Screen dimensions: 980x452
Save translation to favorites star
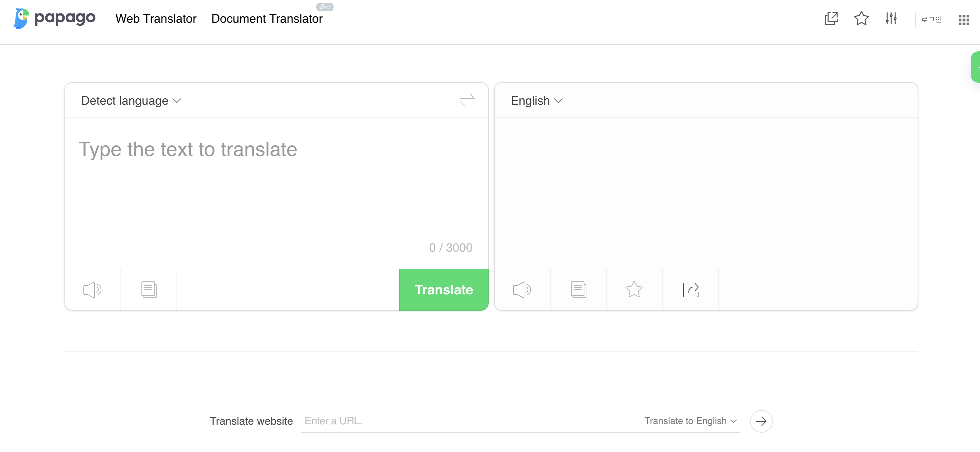tap(634, 290)
